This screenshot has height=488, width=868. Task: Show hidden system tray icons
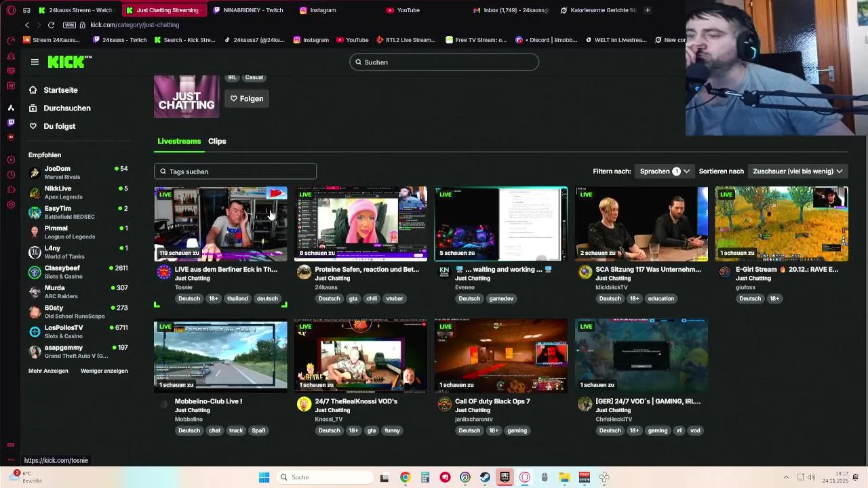coord(786,477)
